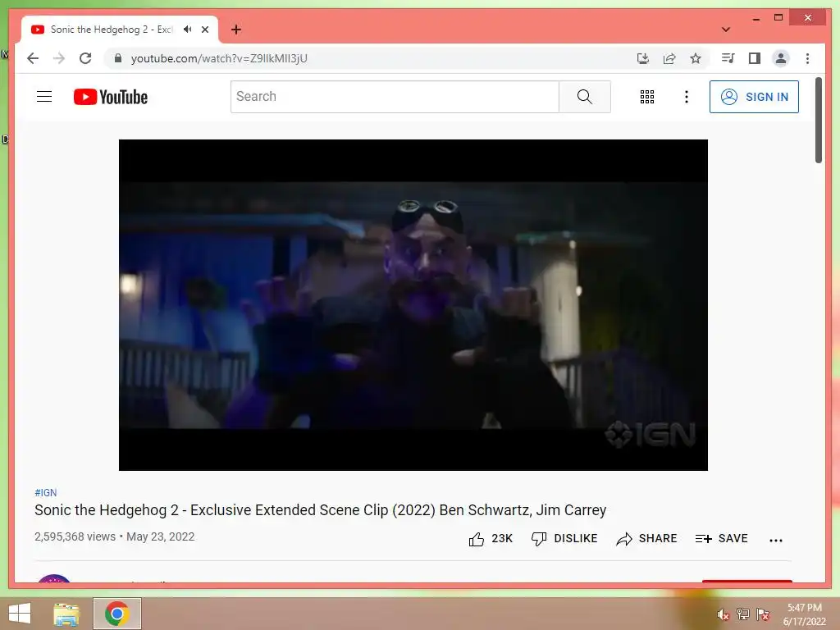
Task: Open the YouTube hamburger guide menu
Action: coord(44,97)
